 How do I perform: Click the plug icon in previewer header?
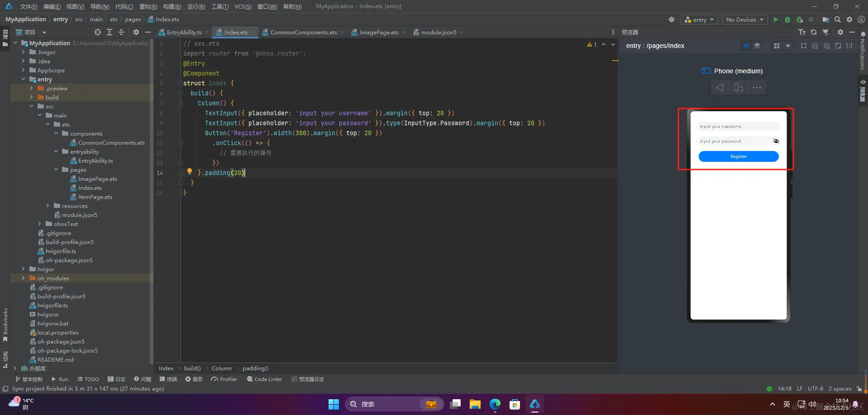826,32
